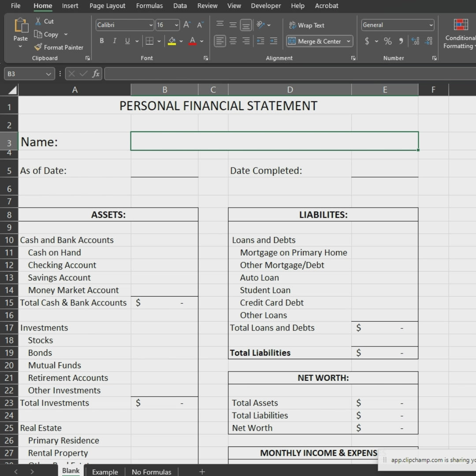Switch to the Formulas ribbon tab
Screen dimensions: 476x476
(149, 6)
